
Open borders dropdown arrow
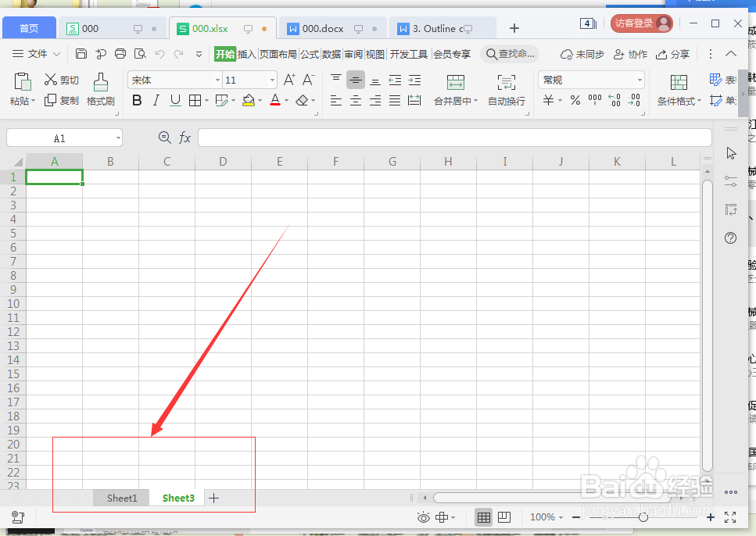[x=207, y=100]
